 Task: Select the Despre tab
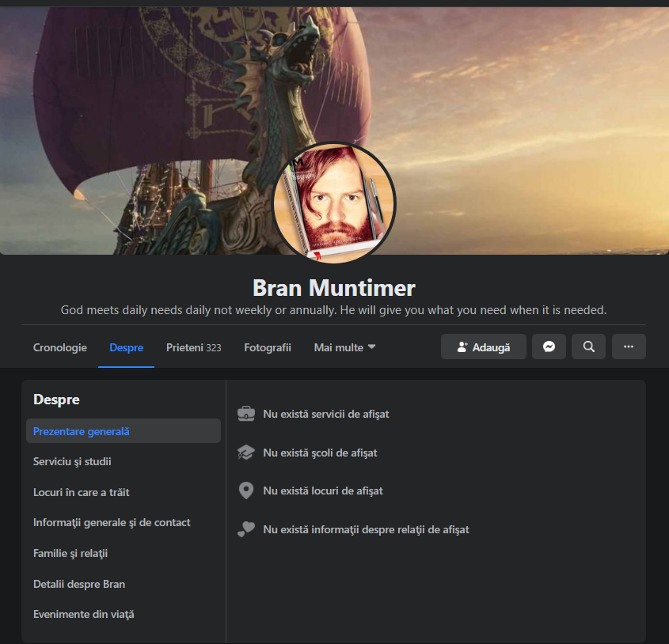point(127,347)
